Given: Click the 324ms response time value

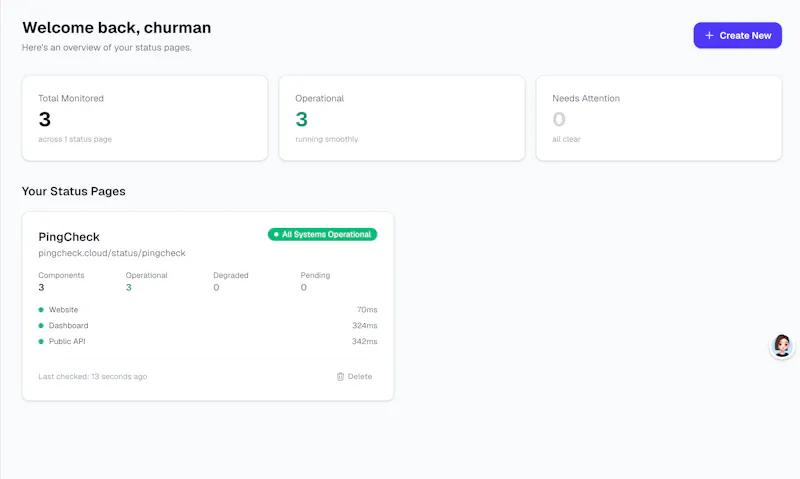Looking at the screenshot, I should pyautogui.click(x=365, y=325).
